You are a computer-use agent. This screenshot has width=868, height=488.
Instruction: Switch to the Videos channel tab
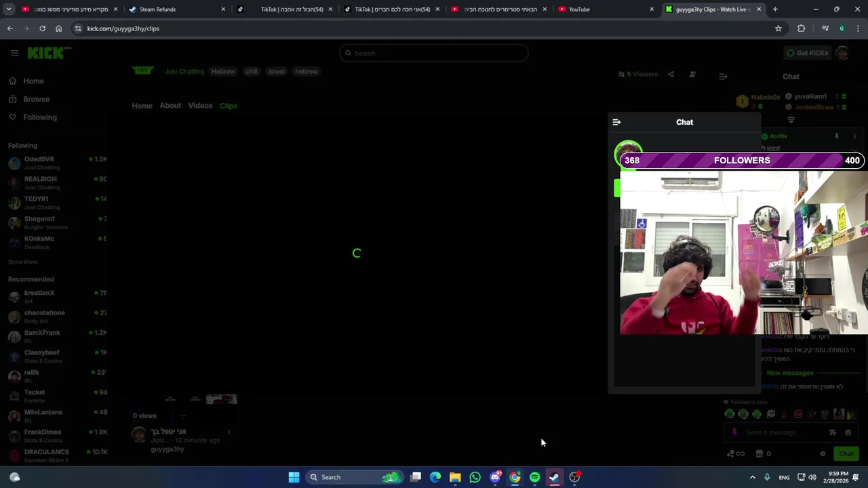(x=200, y=106)
